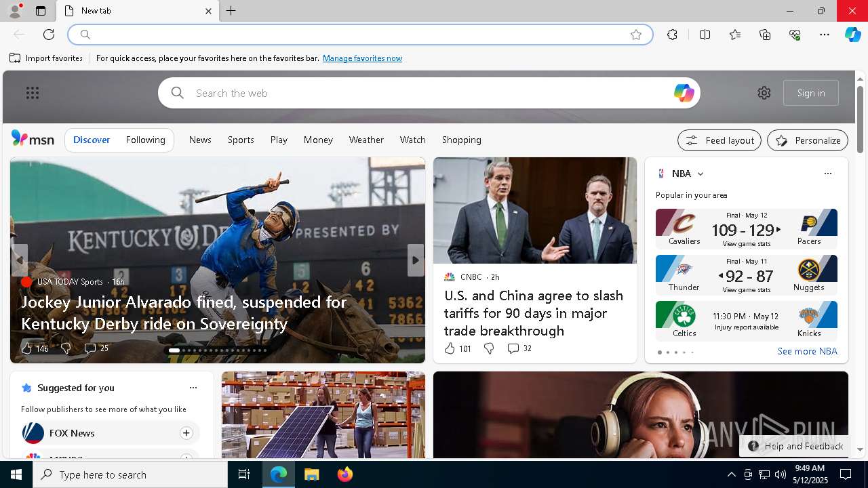Open the Watch menu item
Image resolution: width=868 pixels, height=488 pixels.
(x=412, y=140)
